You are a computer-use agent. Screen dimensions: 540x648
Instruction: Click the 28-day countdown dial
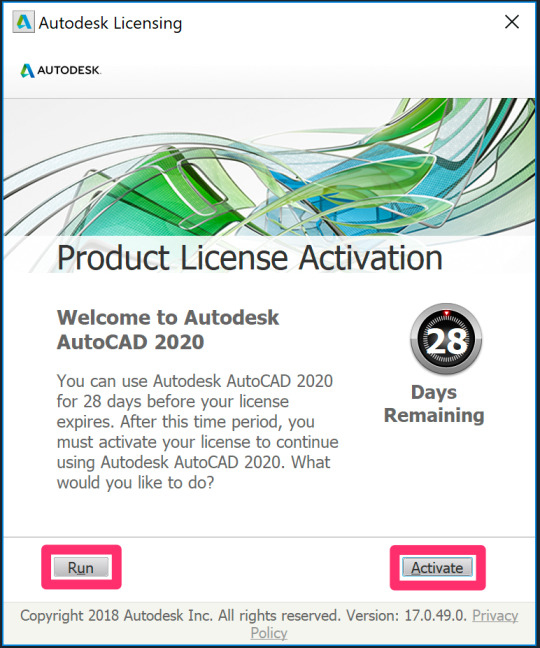[x=446, y=339]
